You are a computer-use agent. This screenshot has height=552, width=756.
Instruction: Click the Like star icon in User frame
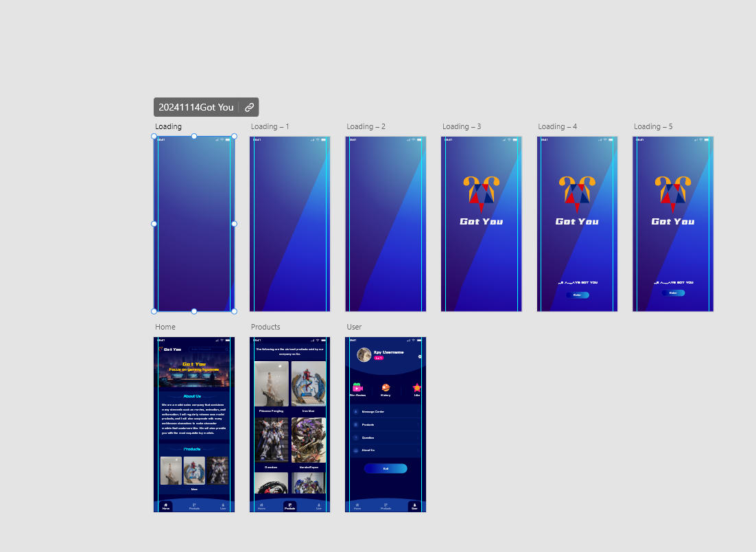click(x=416, y=388)
